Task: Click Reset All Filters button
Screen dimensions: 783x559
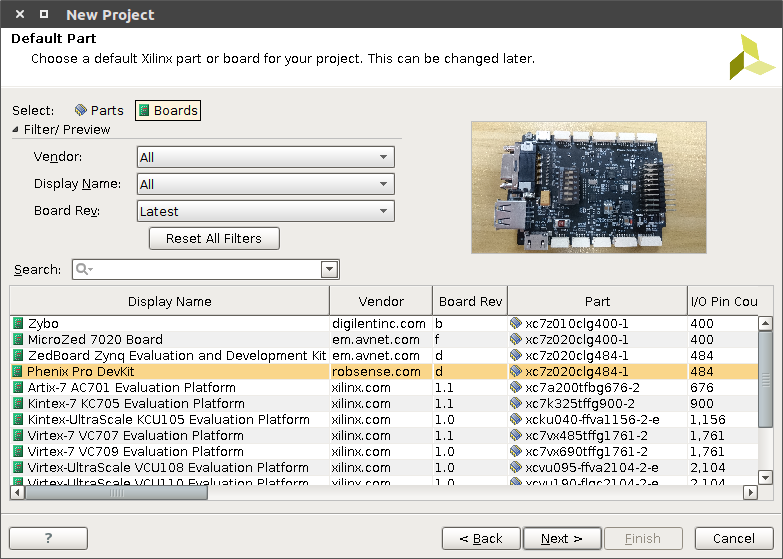Action: point(214,238)
